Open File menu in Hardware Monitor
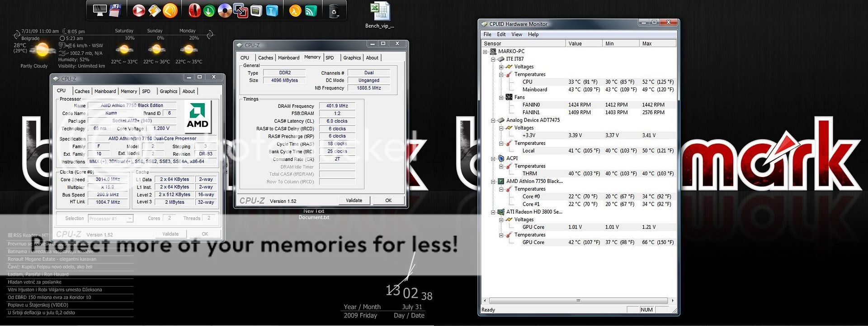 (487, 34)
